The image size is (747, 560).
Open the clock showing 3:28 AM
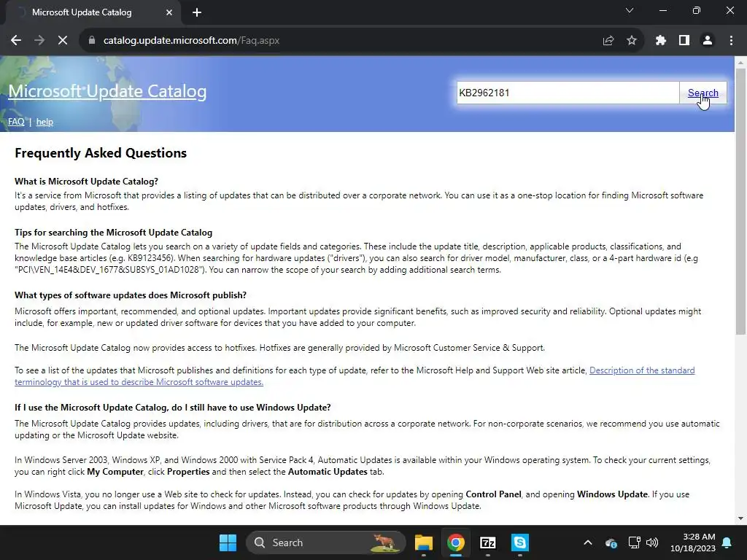[x=693, y=542]
